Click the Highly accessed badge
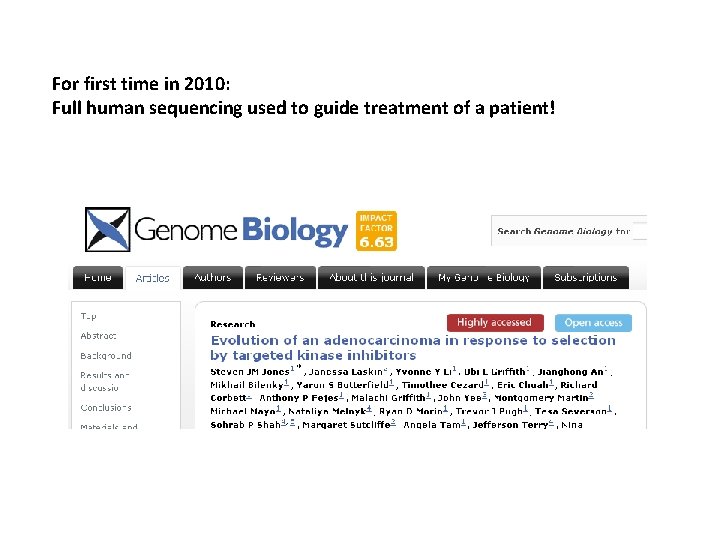 coord(495,322)
